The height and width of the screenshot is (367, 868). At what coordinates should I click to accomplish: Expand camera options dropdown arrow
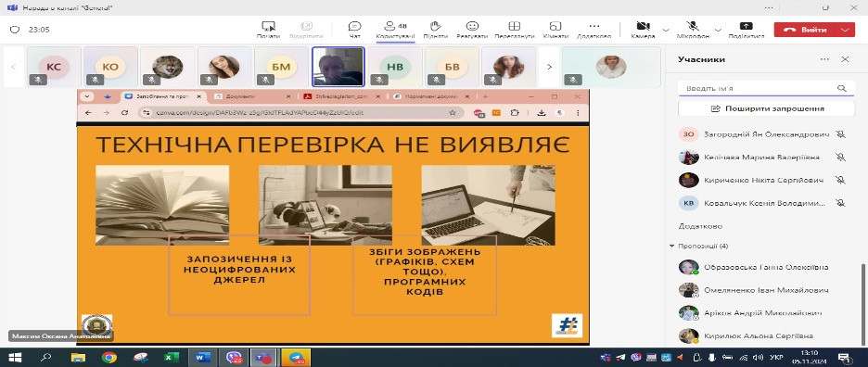click(666, 30)
